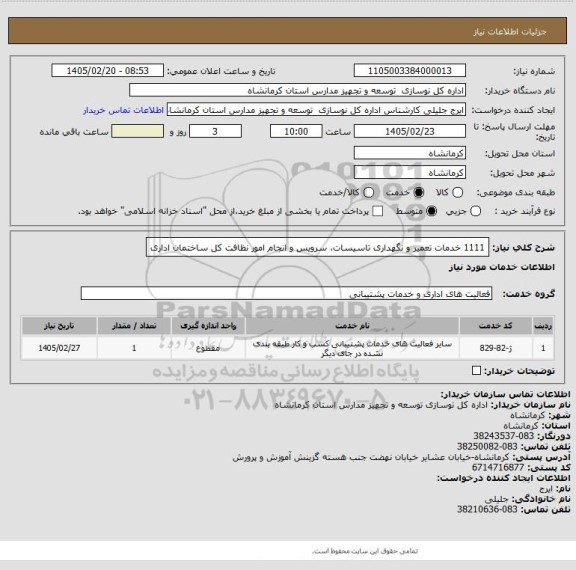Screen dimensions: 576x570
Task: Click the جزئیات اطلاعات نیاز header title
Action: [x=510, y=32]
